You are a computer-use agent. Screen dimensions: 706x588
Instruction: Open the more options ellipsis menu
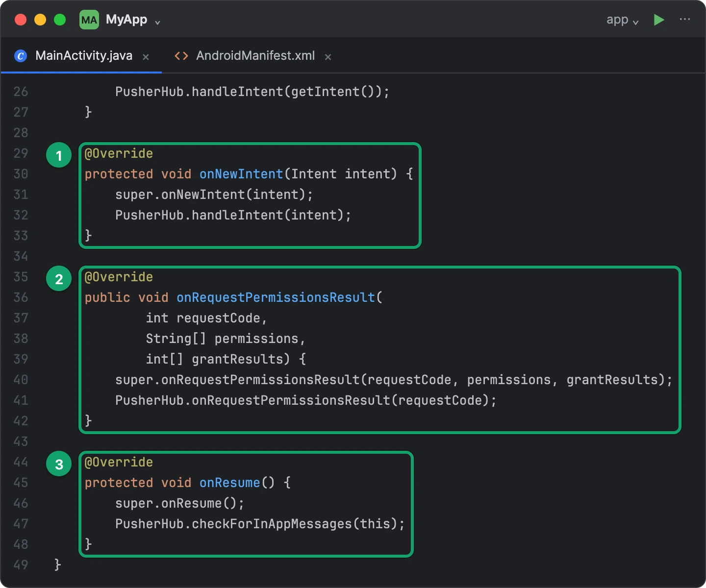(685, 20)
